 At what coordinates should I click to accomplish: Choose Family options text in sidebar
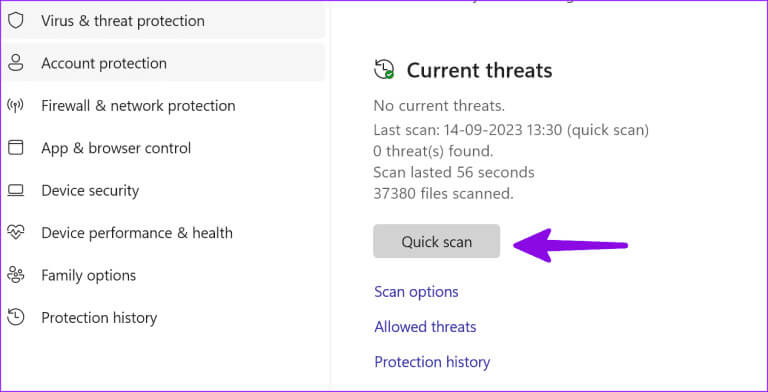[x=89, y=275]
